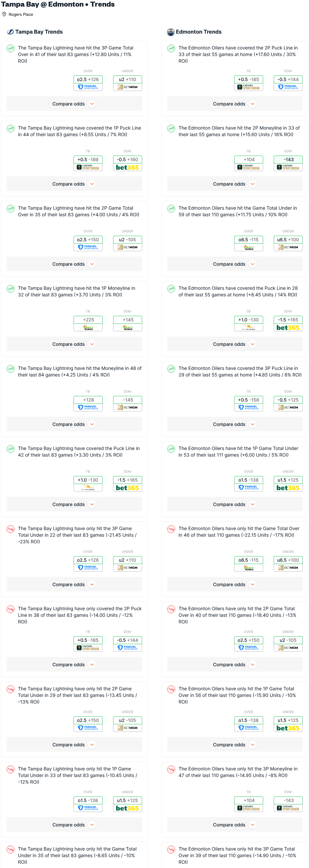Pick the +225 DraftKings Tampa Bay 1P moneyline
This screenshot has width=309, height=868.
point(88,323)
